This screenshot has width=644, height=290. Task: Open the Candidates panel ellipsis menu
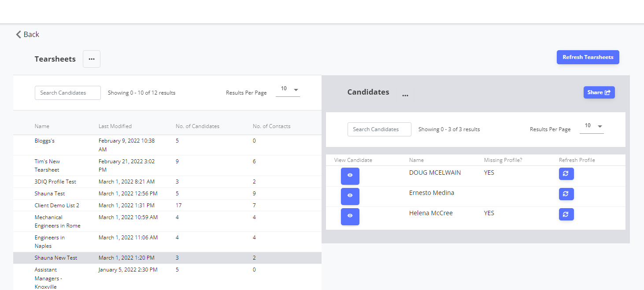pos(405,95)
